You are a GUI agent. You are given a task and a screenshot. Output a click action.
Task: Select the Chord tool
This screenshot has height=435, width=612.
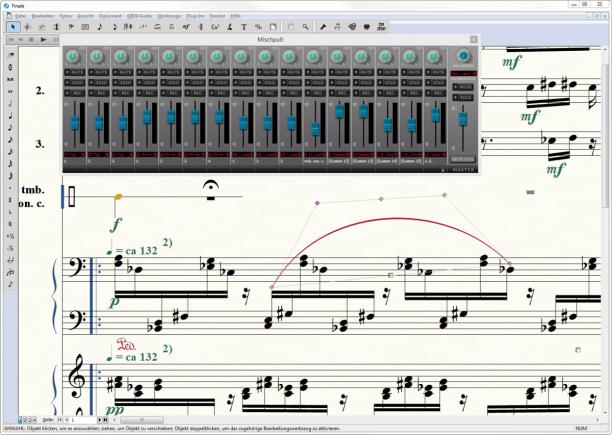[215, 27]
